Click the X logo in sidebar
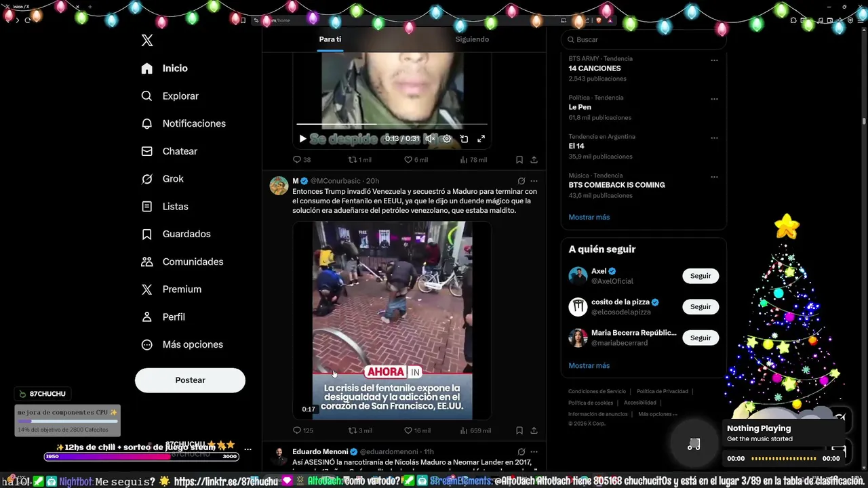Image resolution: width=868 pixels, height=488 pixels. coord(147,41)
